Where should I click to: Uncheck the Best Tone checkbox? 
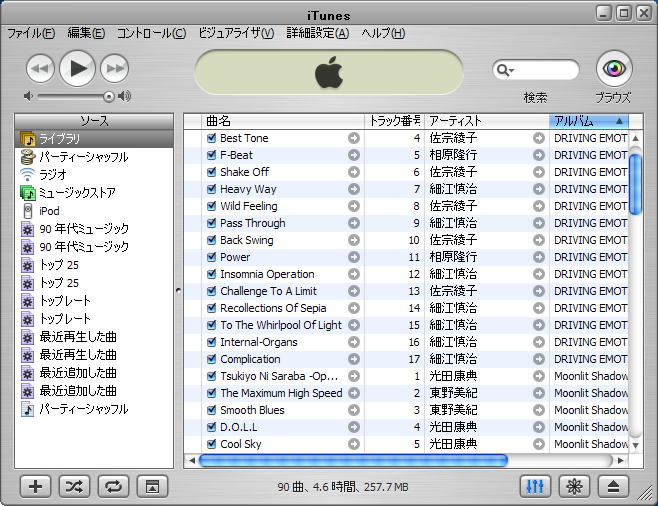tap(212, 138)
